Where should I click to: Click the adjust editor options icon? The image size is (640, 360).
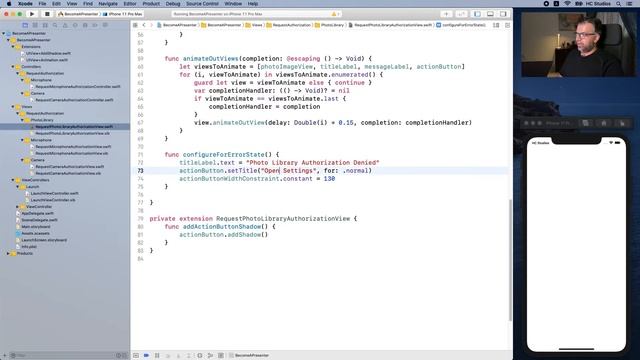coord(496,25)
